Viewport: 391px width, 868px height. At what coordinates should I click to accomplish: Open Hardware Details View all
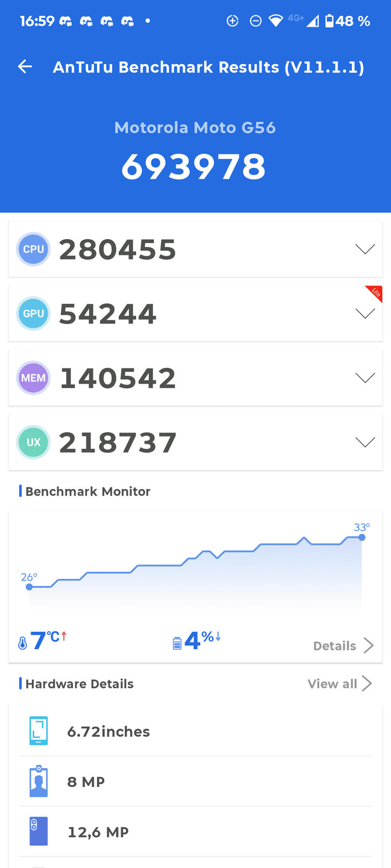point(340,684)
